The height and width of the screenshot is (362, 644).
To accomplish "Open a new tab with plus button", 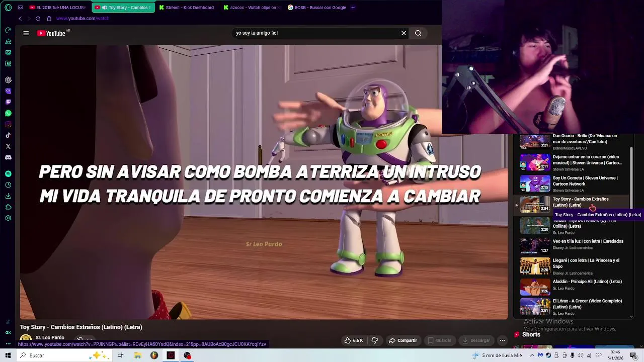I will (x=353, y=8).
